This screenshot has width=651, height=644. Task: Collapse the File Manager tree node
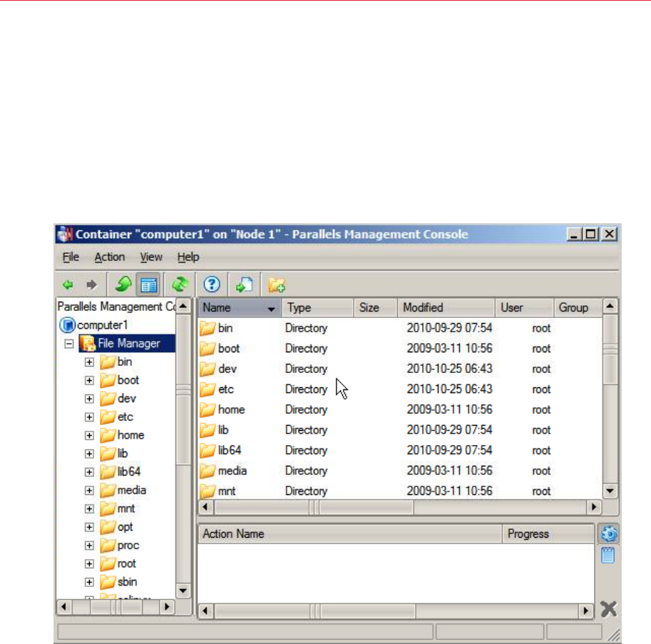(69, 344)
